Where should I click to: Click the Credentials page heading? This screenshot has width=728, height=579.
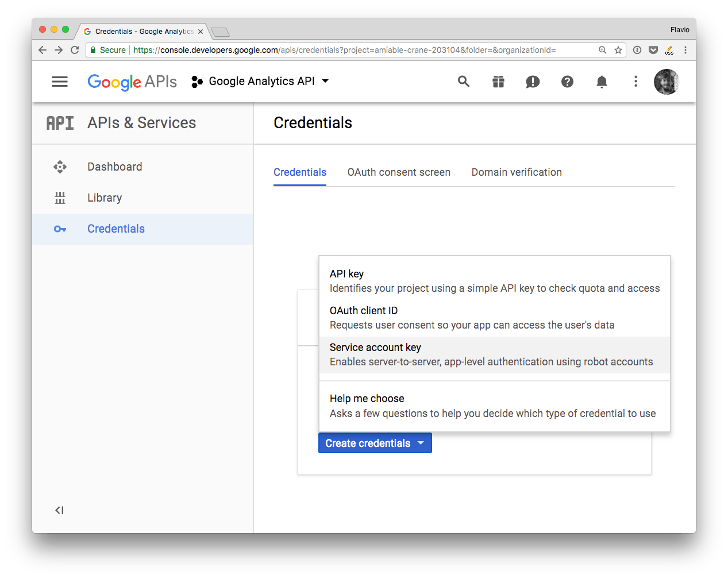(313, 123)
